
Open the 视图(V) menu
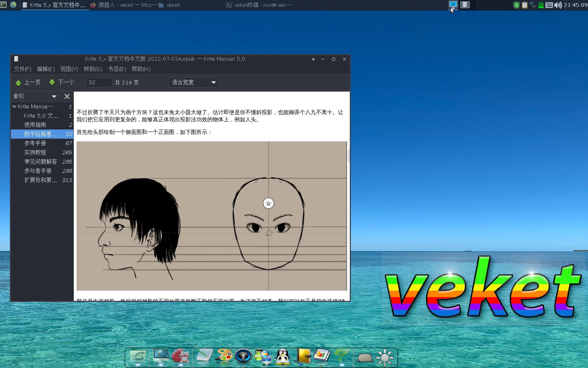(x=69, y=69)
